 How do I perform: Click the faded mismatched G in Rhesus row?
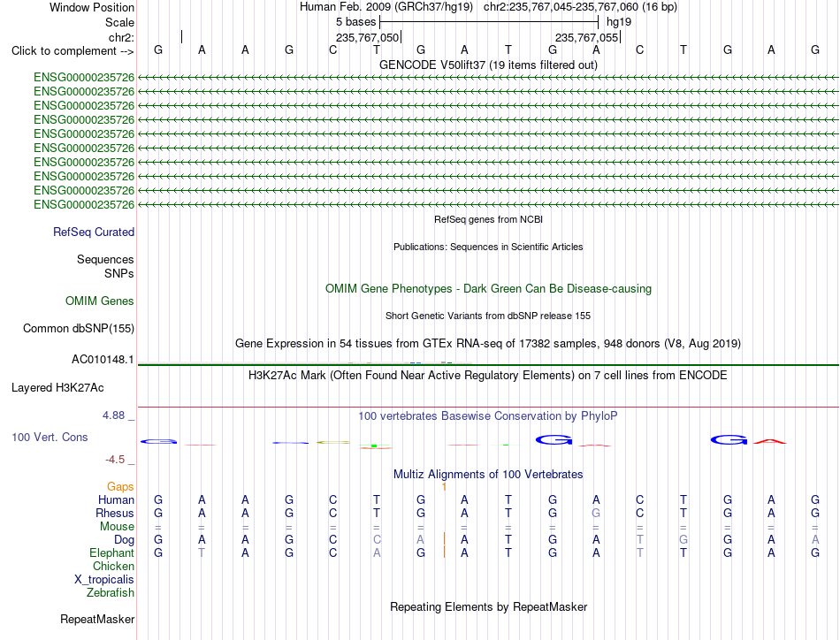point(596,513)
